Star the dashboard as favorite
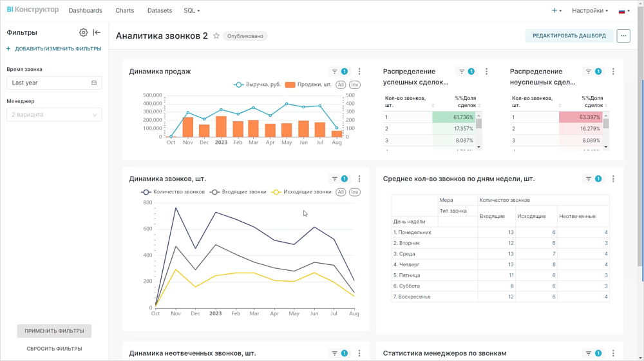The height and width of the screenshot is (361, 644). pyautogui.click(x=216, y=36)
